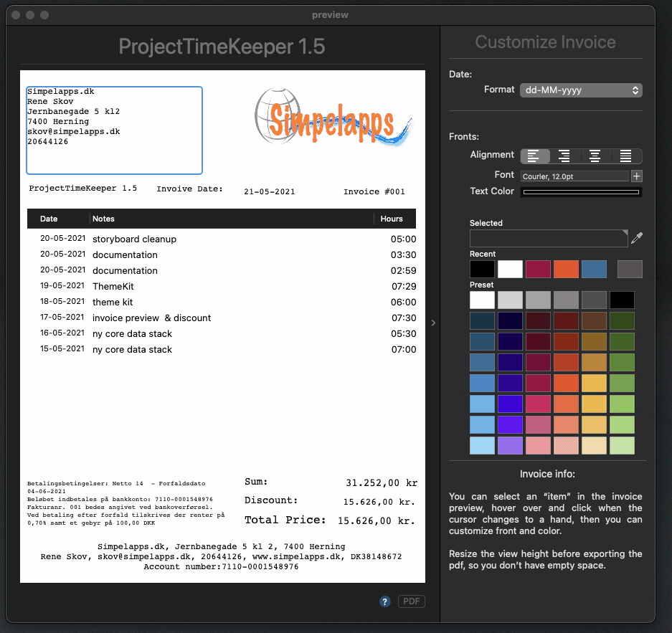Collapse the Customize Invoice side panel

tap(432, 323)
